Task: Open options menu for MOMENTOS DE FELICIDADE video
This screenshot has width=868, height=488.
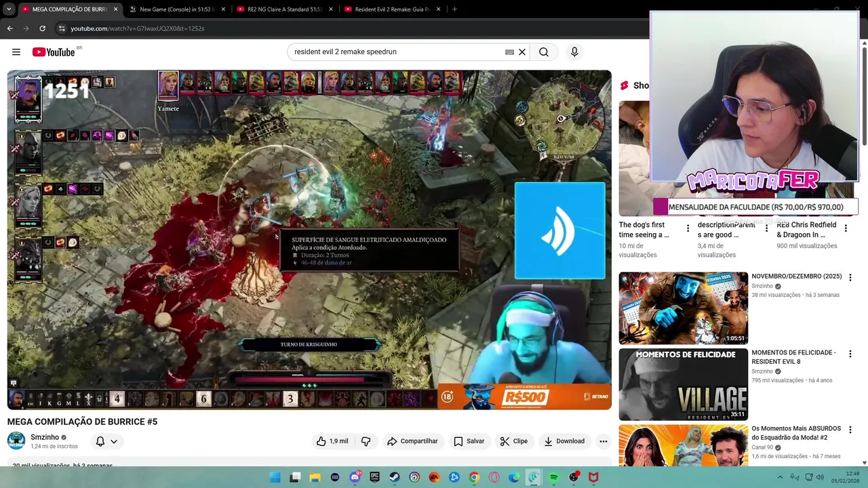Action: [850, 354]
